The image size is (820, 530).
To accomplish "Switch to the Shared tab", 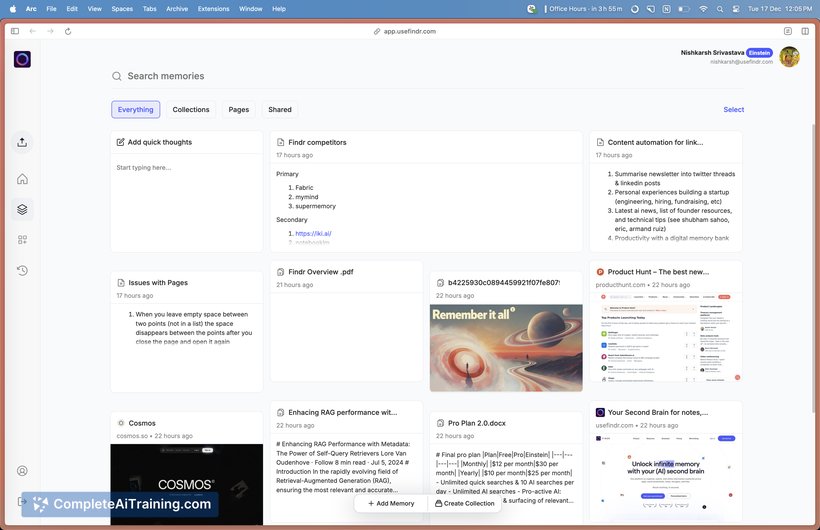I will point(280,109).
